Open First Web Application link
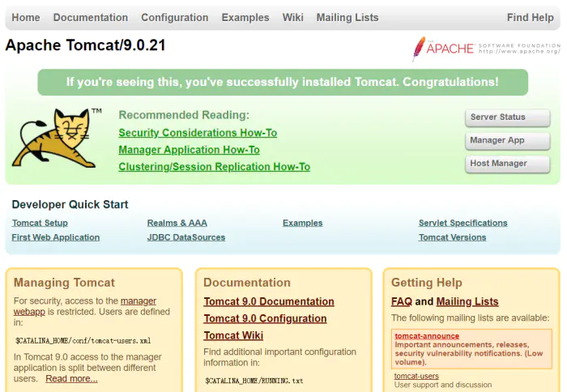Viewport: 567px width, 392px height. [56, 237]
